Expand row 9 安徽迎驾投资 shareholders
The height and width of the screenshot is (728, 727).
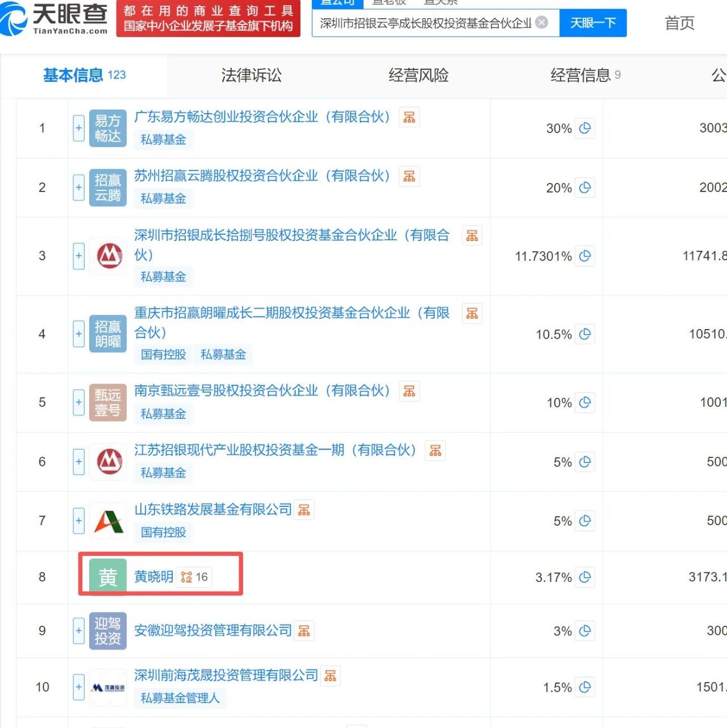(x=79, y=631)
